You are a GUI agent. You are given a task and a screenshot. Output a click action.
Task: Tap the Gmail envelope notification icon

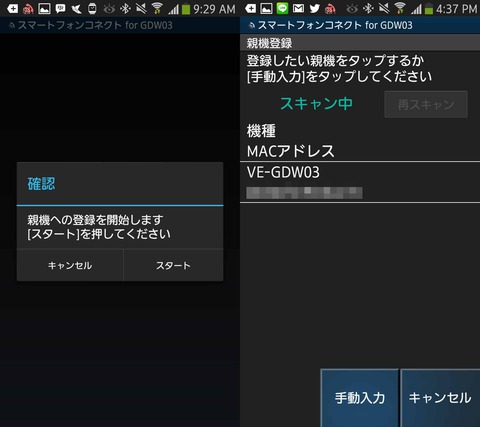[x=298, y=8]
